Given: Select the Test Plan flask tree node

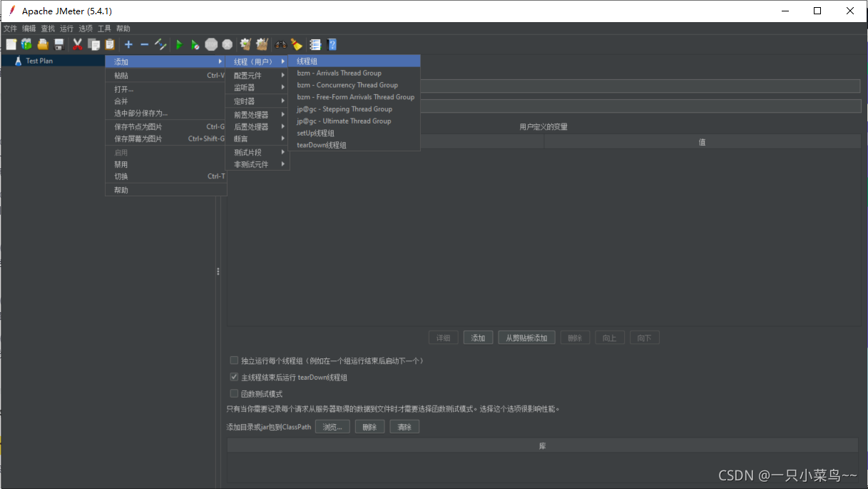Looking at the screenshot, I should (33, 61).
